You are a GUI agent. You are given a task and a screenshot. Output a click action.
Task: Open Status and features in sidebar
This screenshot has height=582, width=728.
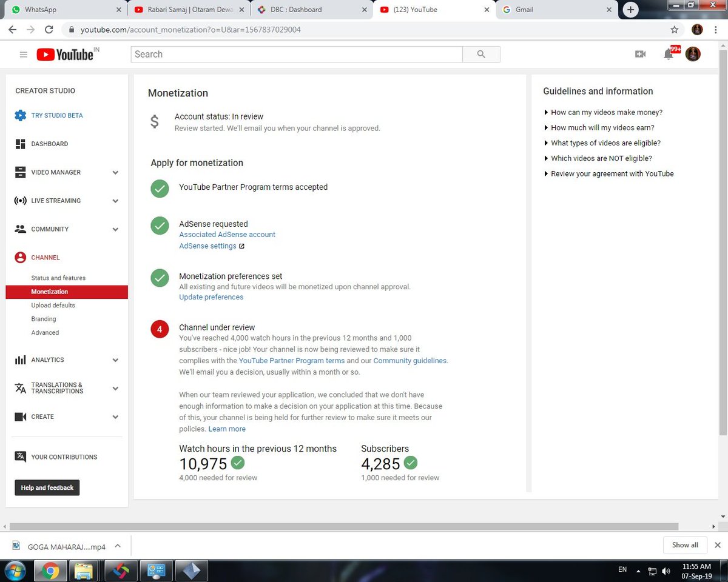(58, 278)
